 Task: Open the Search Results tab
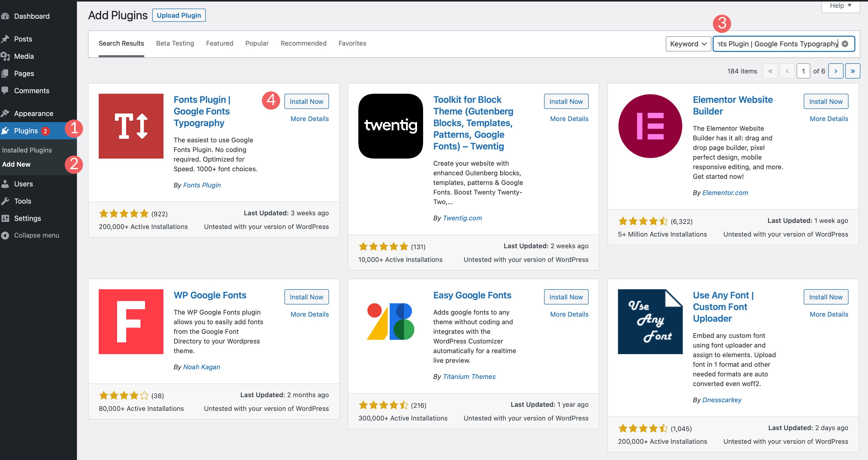tap(122, 43)
